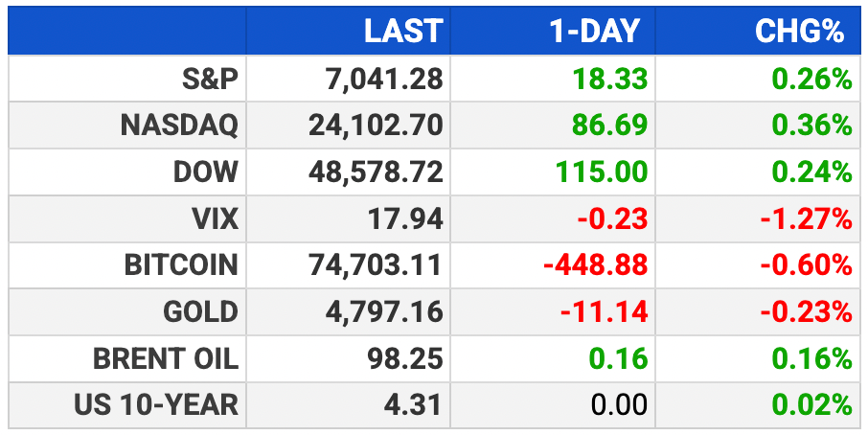This screenshot has width=868, height=435.
Task: Select the BRENT OIL row label
Action: [x=166, y=359]
